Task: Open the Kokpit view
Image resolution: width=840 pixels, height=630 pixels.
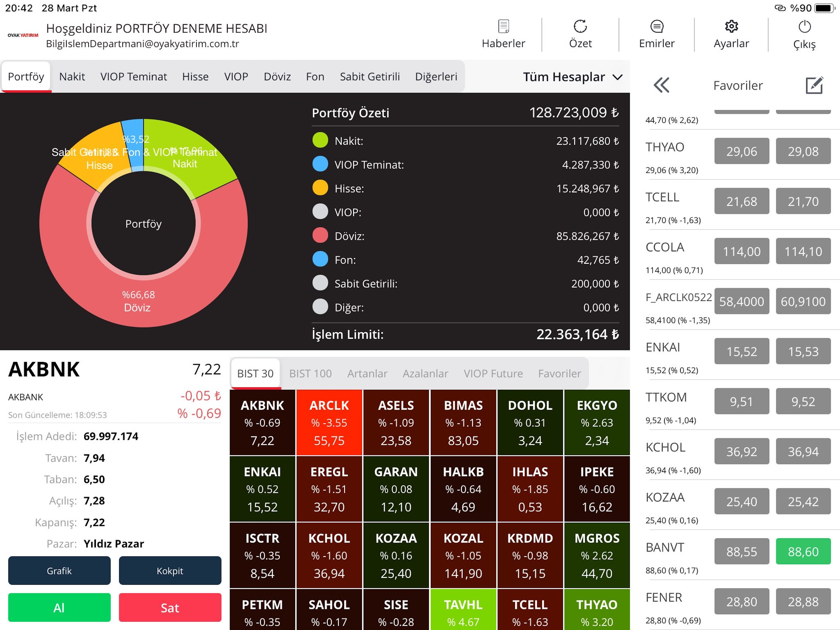Action: 170,571
